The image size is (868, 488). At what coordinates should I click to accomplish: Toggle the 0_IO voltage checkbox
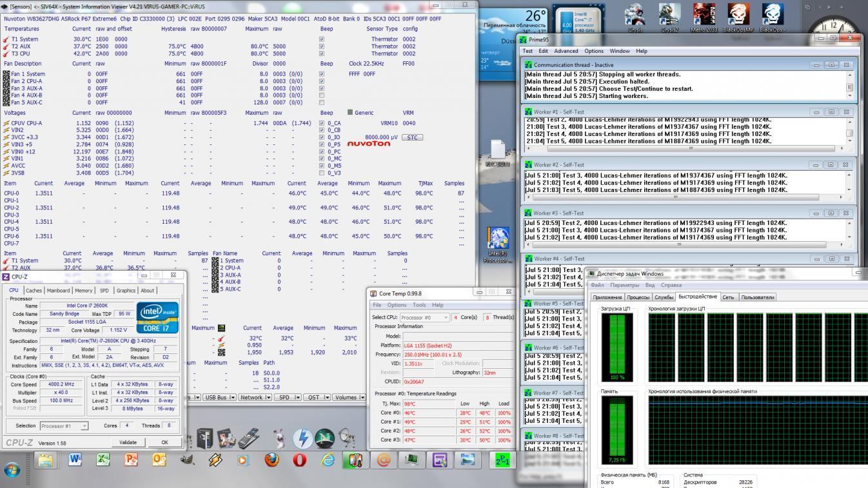click(x=322, y=137)
